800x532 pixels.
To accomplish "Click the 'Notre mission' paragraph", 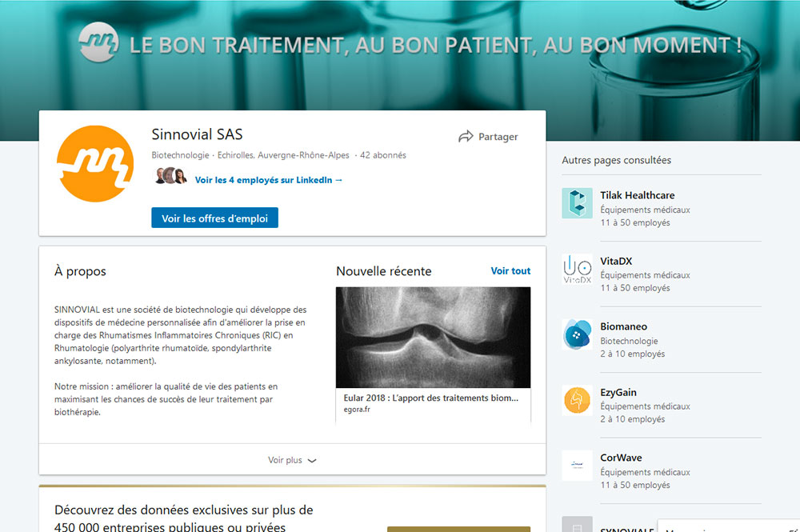I will [x=166, y=399].
